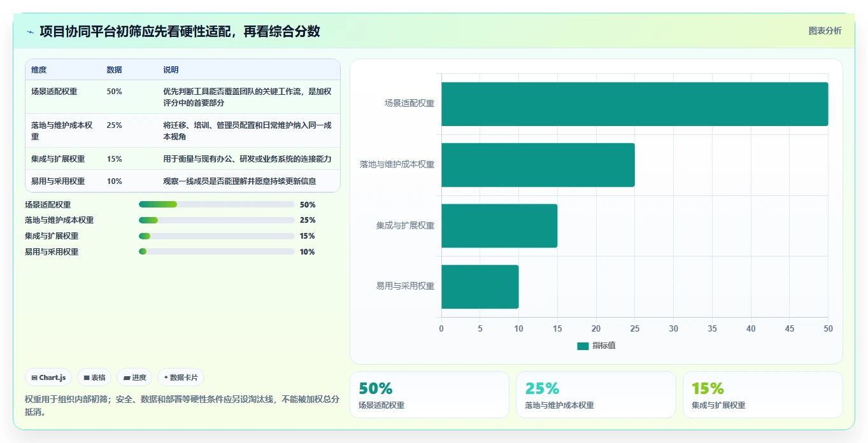Click the 15% table cell
The height and width of the screenshot is (443, 868).
coord(115,159)
